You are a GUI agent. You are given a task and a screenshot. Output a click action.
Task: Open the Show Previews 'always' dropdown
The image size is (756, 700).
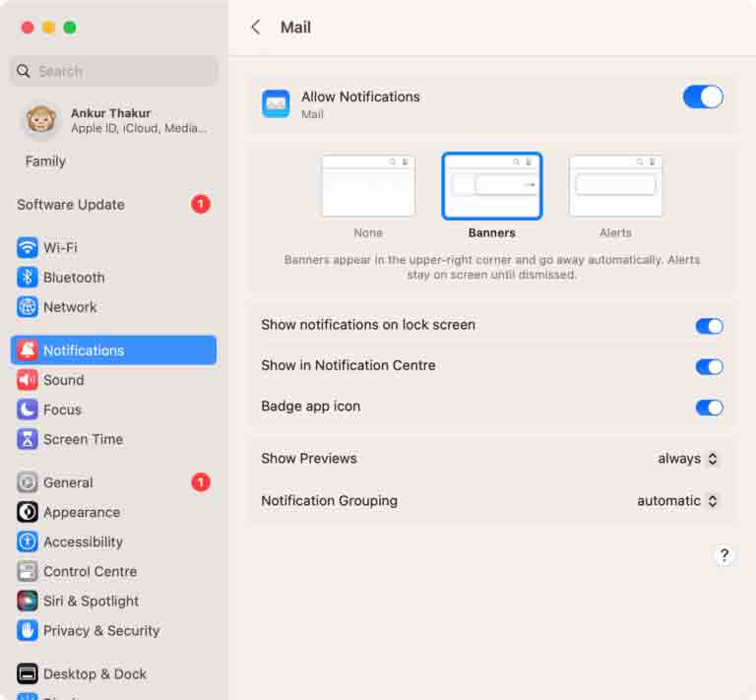[x=687, y=459]
